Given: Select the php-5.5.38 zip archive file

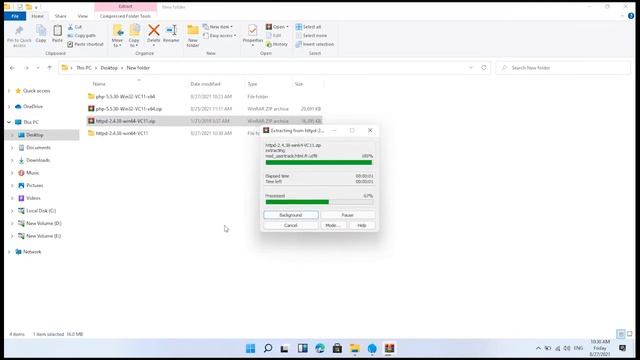Looking at the screenshot, I should pyautogui.click(x=129, y=109).
